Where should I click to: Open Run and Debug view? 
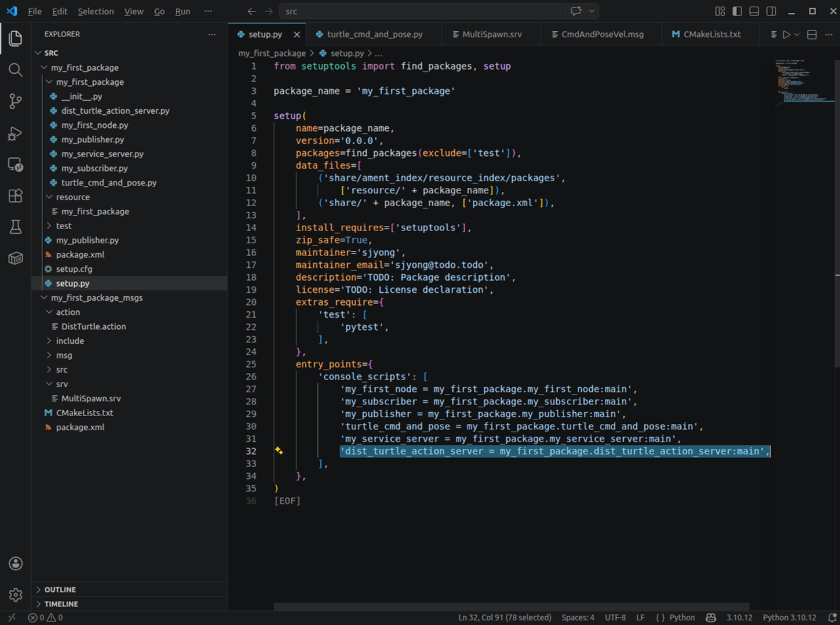pyautogui.click(x=16, y=133)
